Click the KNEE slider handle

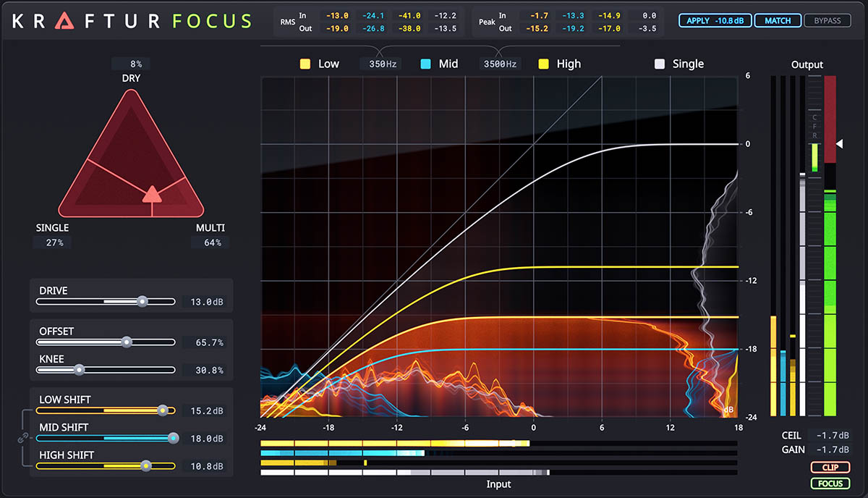click(80, 369)
